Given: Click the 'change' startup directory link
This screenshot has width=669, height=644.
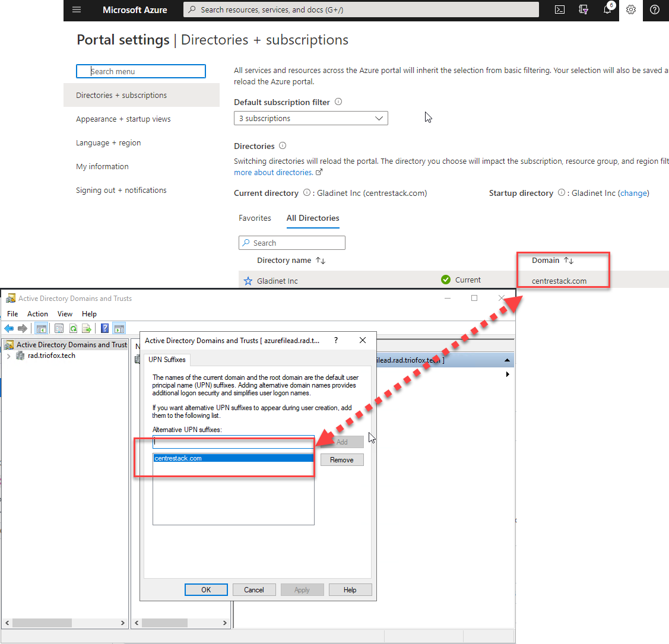Looking at the screenshot, I should point(633,193).
